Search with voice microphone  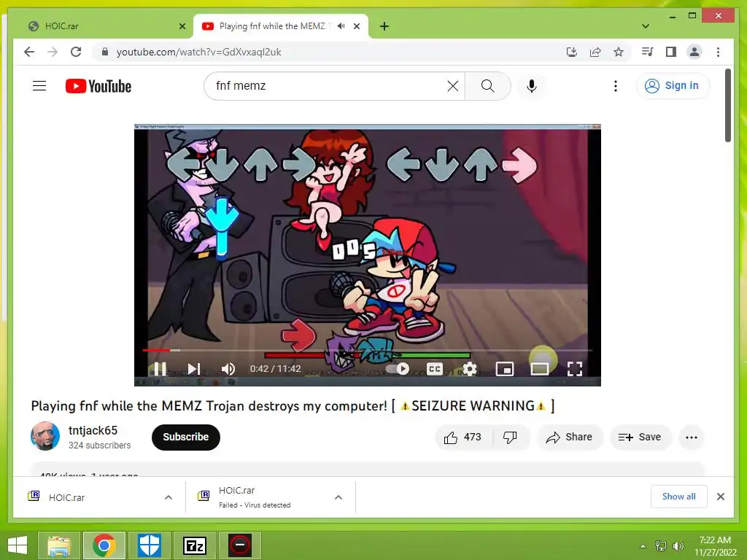tap(532, 86)
